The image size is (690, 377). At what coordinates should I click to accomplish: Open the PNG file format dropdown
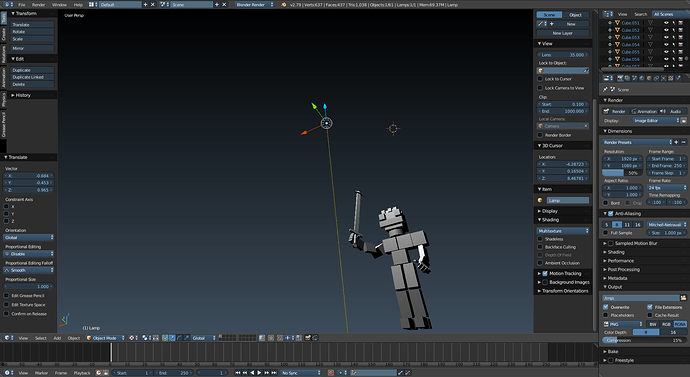coord(623,324)
